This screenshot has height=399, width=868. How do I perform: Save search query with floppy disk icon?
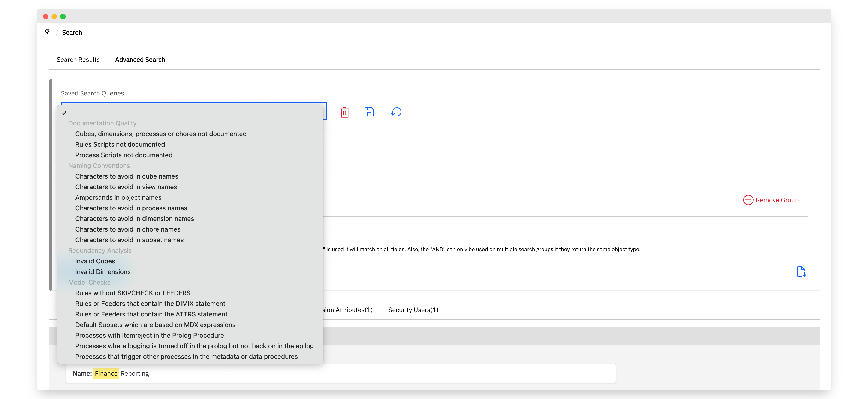(369, 112)
